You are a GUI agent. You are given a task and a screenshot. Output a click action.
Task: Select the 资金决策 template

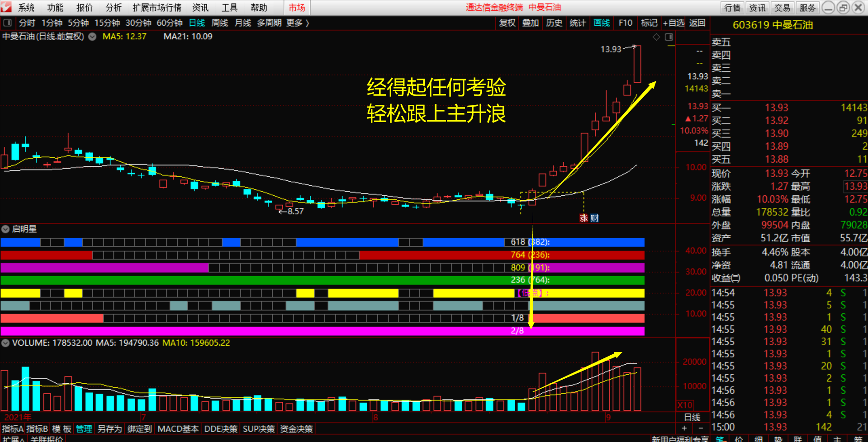(296, 429)
